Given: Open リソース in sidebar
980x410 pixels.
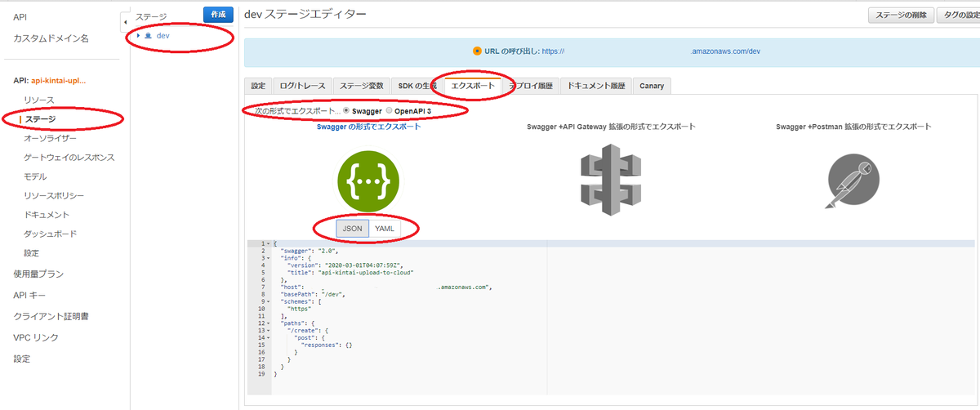Looking at the screenshot, I should [x=39, y=100].
